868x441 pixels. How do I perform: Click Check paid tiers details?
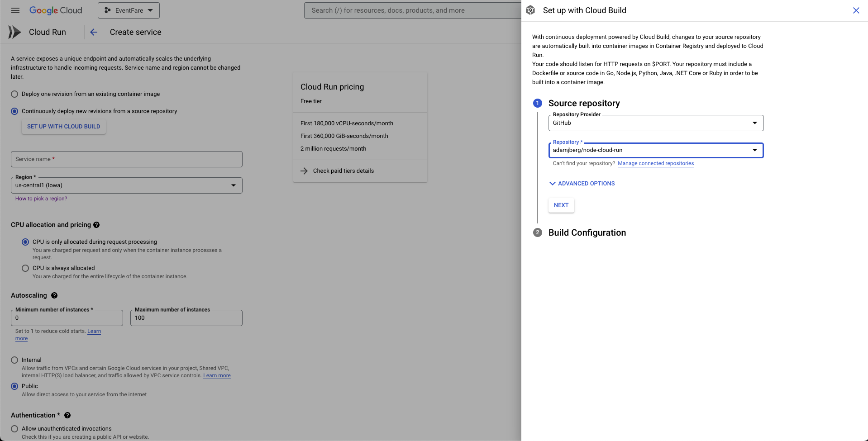[343, 171]
